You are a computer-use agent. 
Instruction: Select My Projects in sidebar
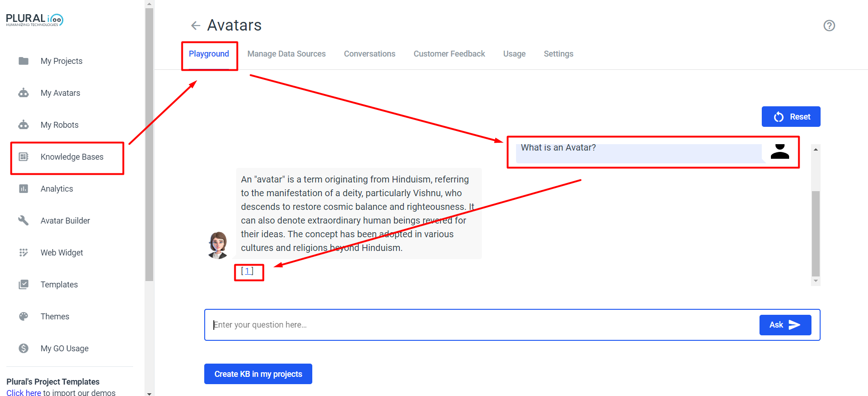coord(62,61)
